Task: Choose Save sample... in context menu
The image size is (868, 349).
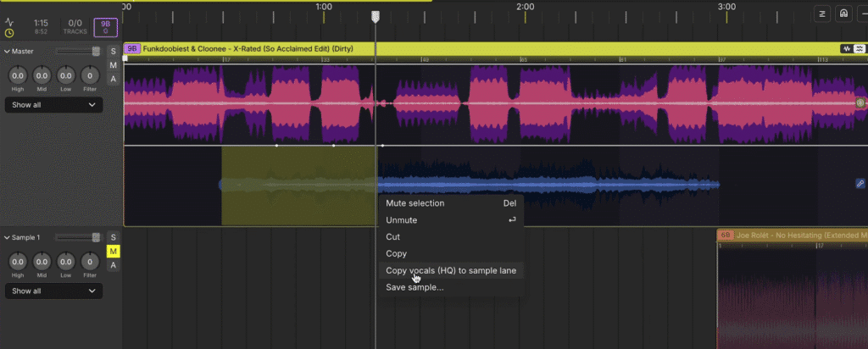Action: tap(451, 288)
